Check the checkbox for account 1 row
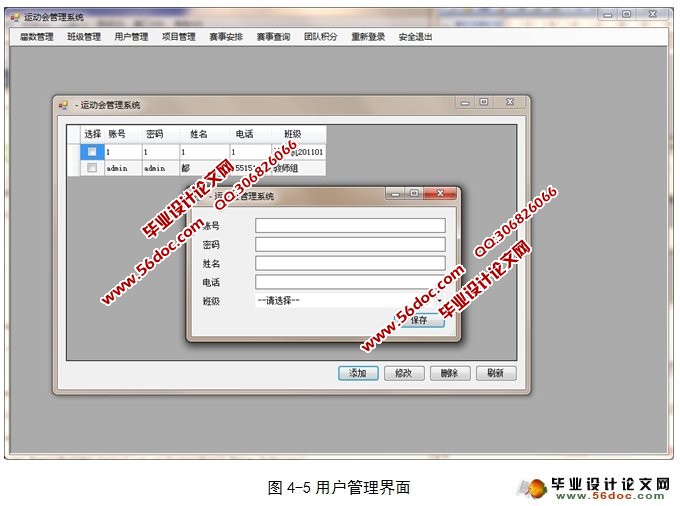Image resolution: width=680 pixels, height=506 pixels. 92,152
